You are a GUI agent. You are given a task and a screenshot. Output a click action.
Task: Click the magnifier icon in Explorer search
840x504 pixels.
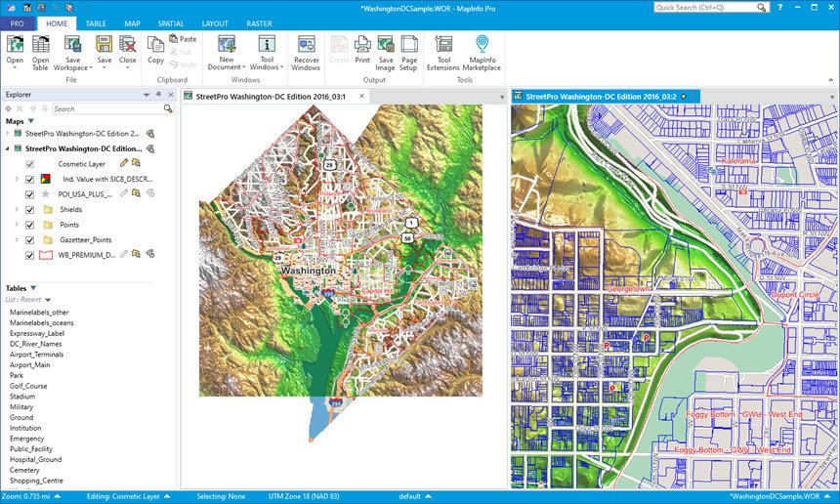coord(168,108)
